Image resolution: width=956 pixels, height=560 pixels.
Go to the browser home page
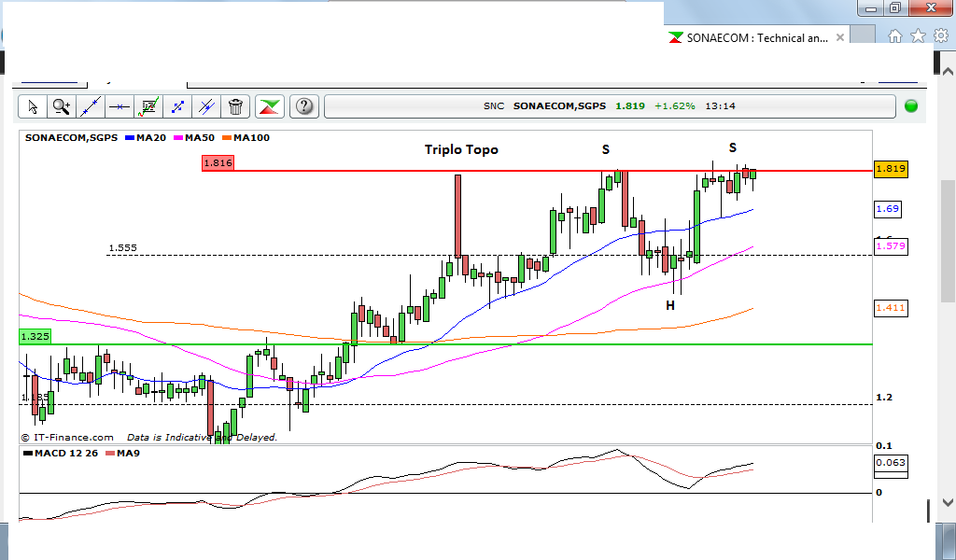(x=895, y=36)
